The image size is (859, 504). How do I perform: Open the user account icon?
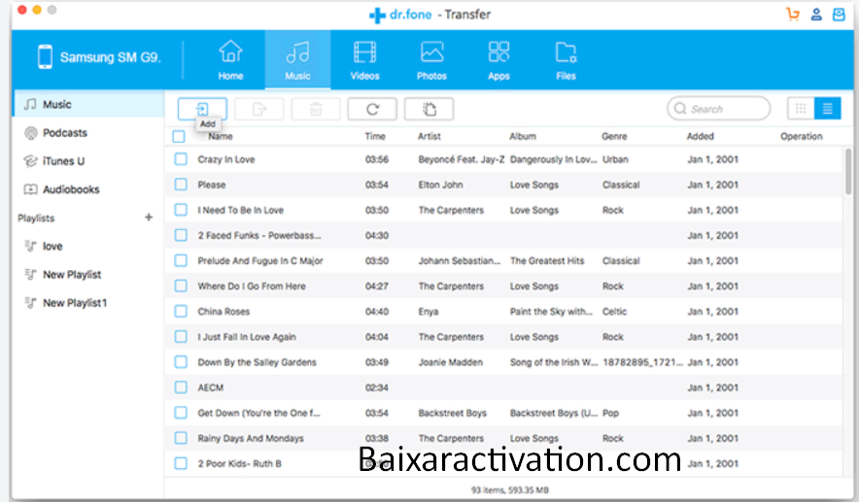[816, 15]
